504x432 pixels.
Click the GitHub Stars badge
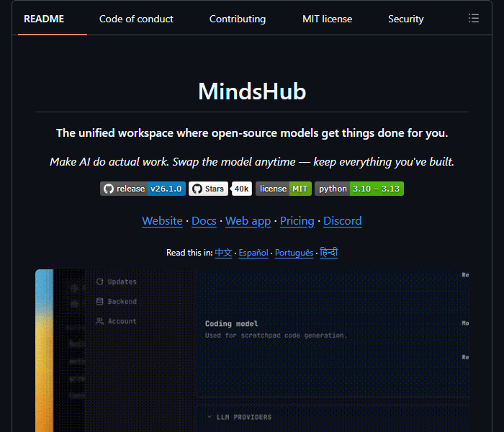click(x=208, y=189)
